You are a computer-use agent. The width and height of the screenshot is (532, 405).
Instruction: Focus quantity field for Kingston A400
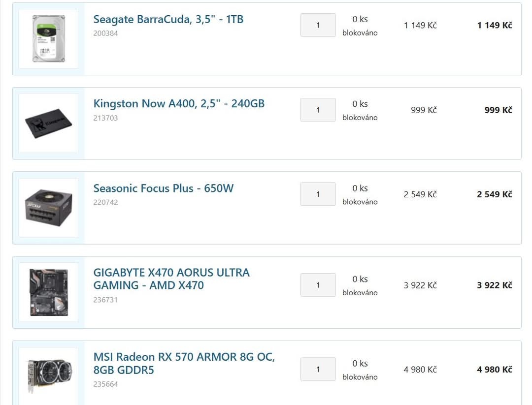(x=318, y=110)
